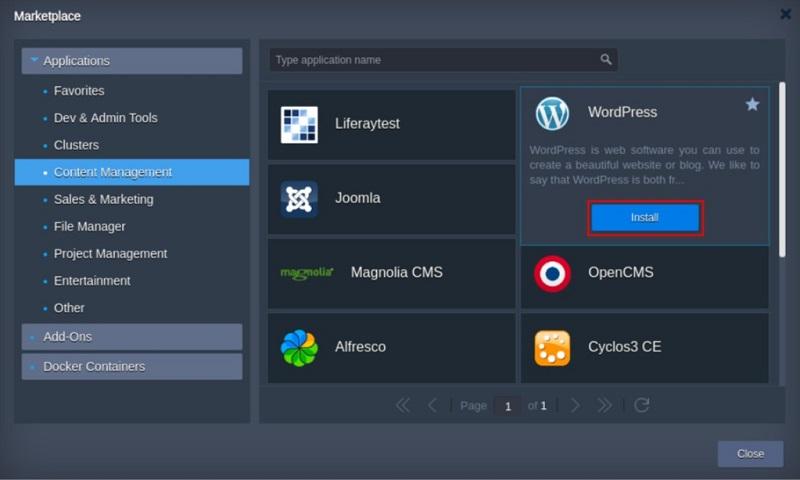The height and width of the screenshot is (480, 800).
Task: Click the WordPress logo icon
Action: point(552,113)
